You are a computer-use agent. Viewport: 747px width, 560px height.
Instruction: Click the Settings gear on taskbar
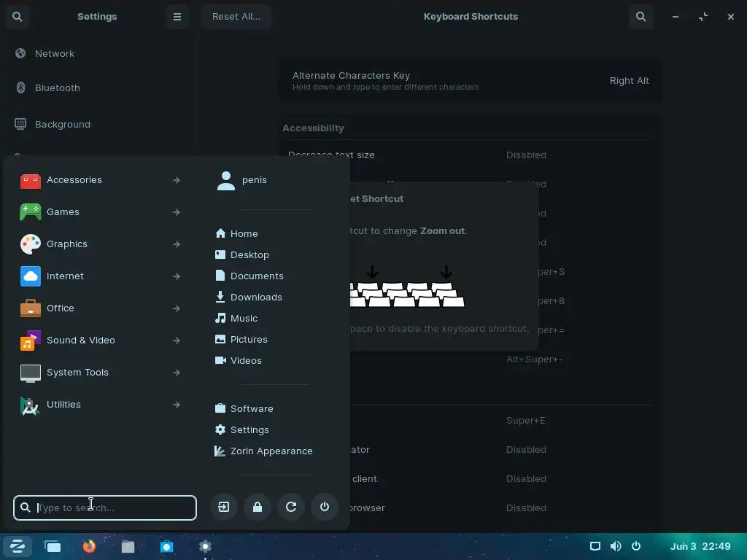pyautogui.click(x=205, y=546)
